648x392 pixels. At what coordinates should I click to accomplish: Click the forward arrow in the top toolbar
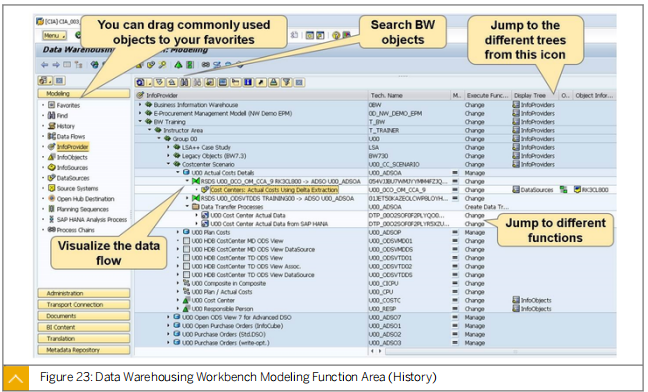point(56,65)
